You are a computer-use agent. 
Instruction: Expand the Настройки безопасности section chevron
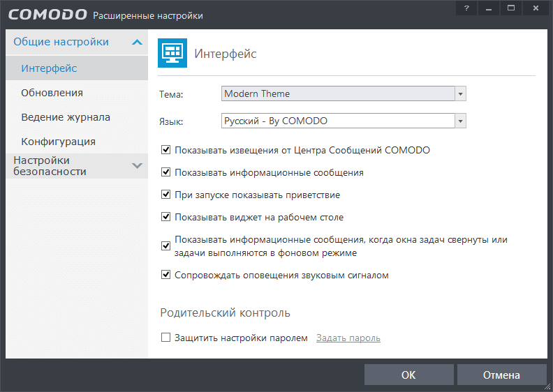tap(137, 165)
